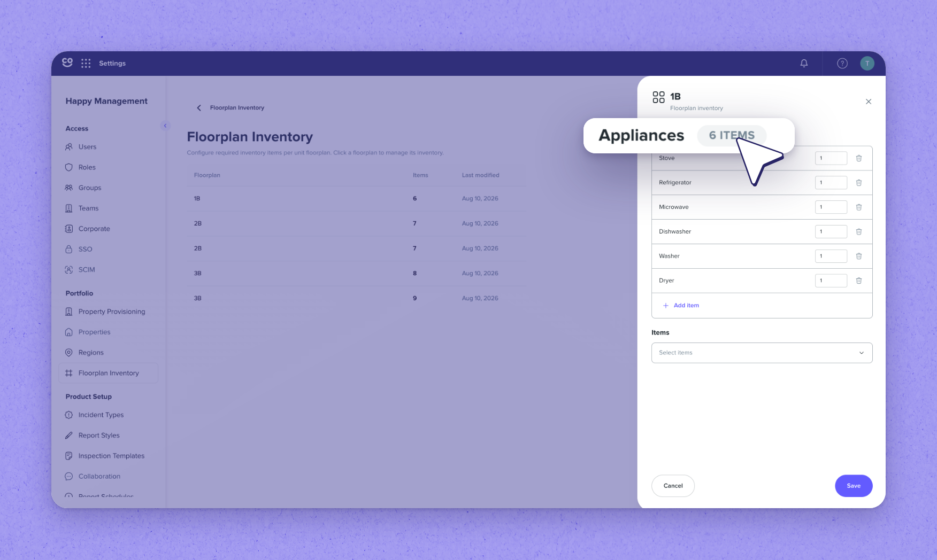Close the 1B floorplan inventory panel

869,102
